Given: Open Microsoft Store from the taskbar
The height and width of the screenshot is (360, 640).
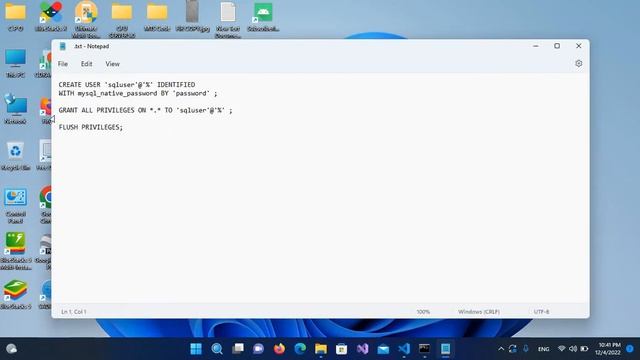Looking at the screenshot, I should pyautogui.click(x=342, y=349).
